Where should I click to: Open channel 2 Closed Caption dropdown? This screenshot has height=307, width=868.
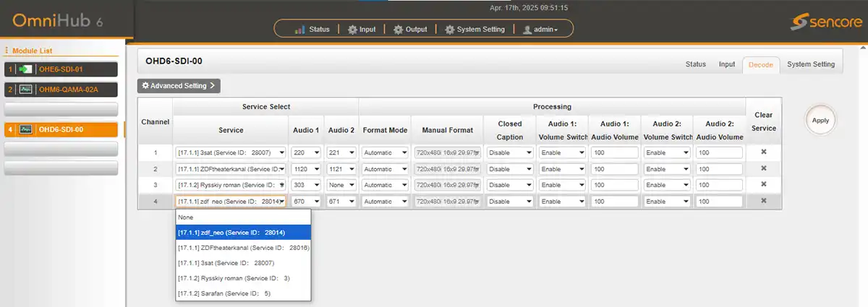pos(510,169)
